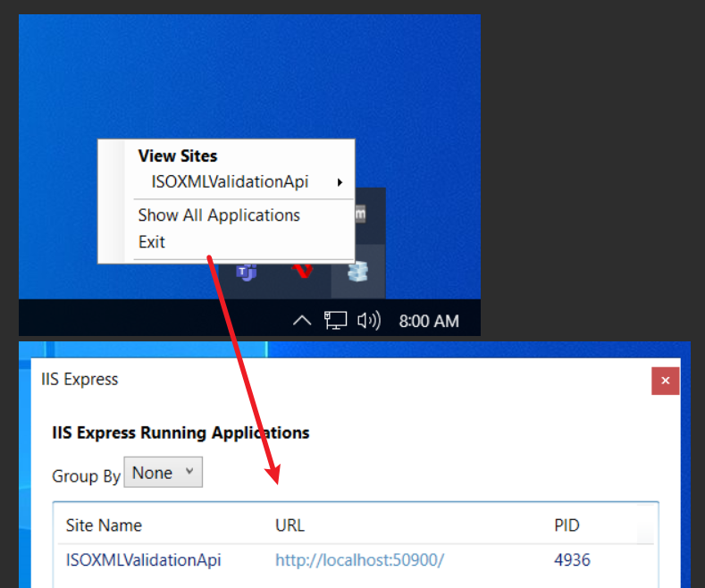Click the PID column header
The width and height of the screenshot is (705, 588).
pyautogui.click(x=567, y=525)
